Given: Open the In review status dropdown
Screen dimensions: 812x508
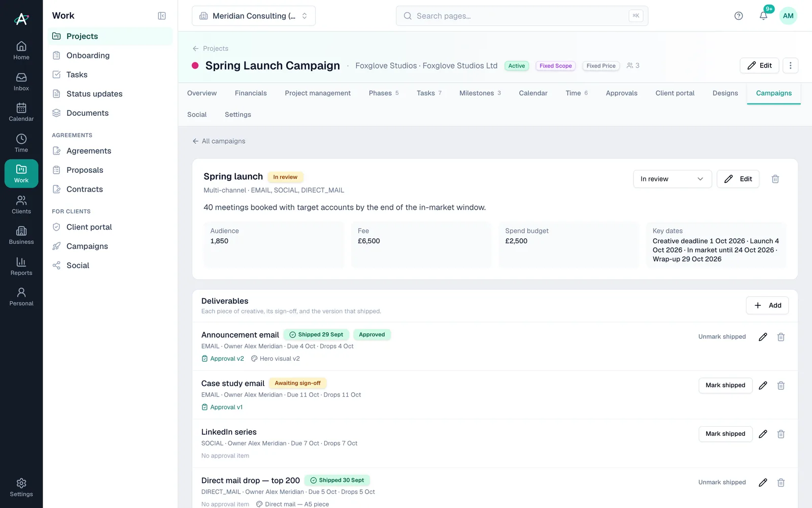Looking at the screenshot, I should pyautogui.click(x=672, y=179).
